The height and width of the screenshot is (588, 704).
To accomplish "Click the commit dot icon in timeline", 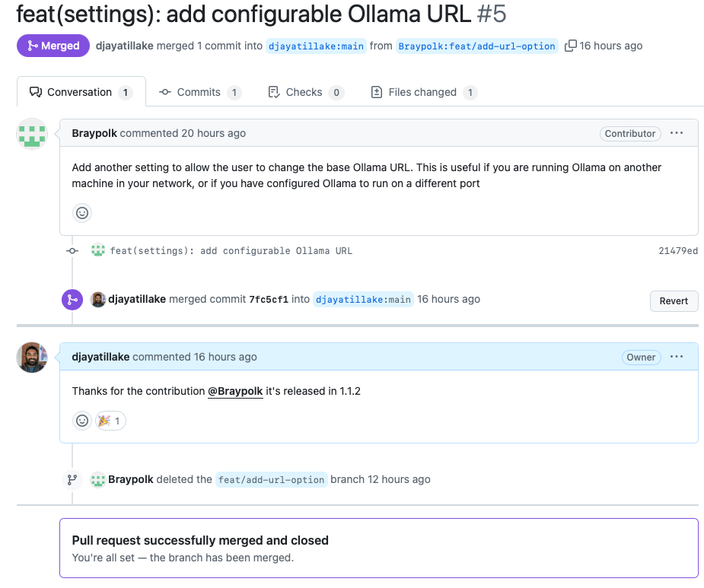I will click(x=72, y=251).
